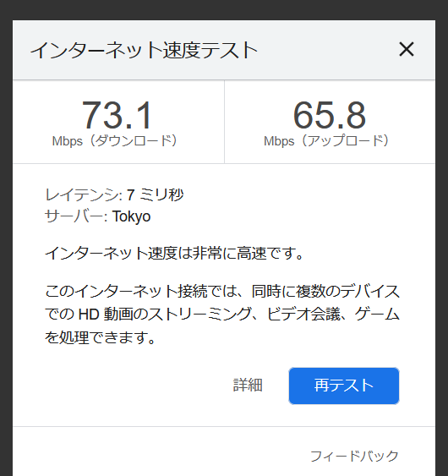448x476 pixels.
Task: Click the 73.1 download speed value
Action: (117, 115)
